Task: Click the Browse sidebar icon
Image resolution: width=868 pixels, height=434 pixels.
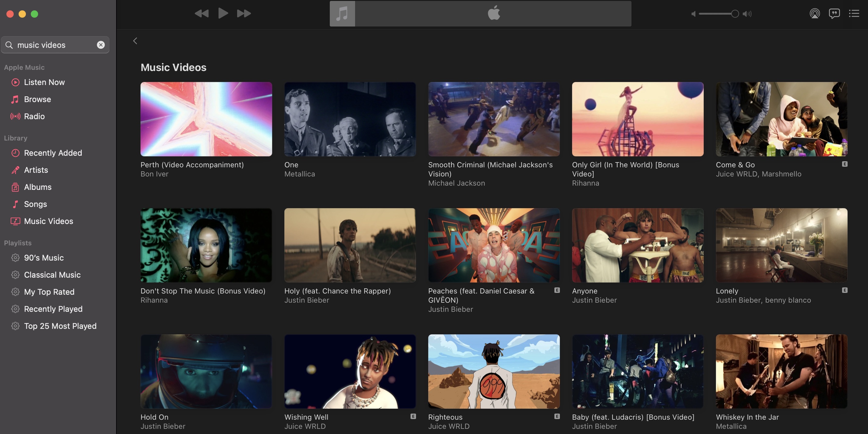Action: click(x=15, y=100)
